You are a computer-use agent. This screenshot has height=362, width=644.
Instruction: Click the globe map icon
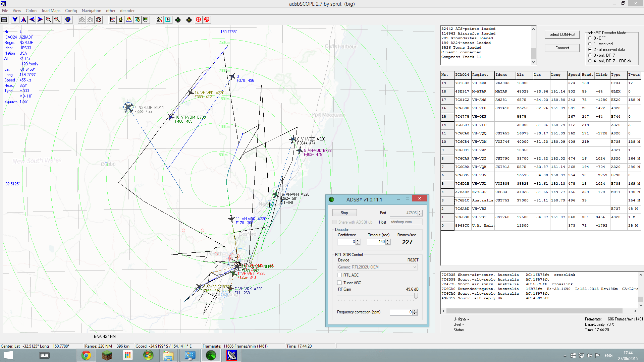click(68, 20)
